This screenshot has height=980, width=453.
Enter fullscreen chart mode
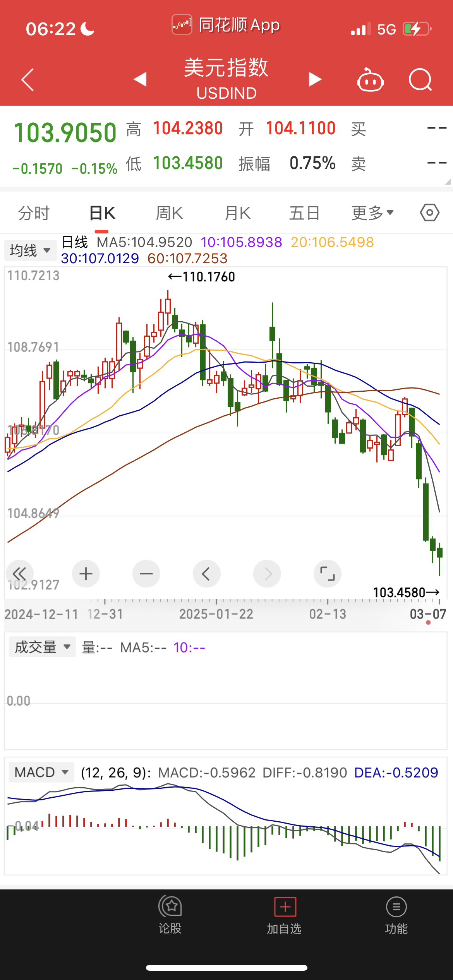tap(327, 574)
